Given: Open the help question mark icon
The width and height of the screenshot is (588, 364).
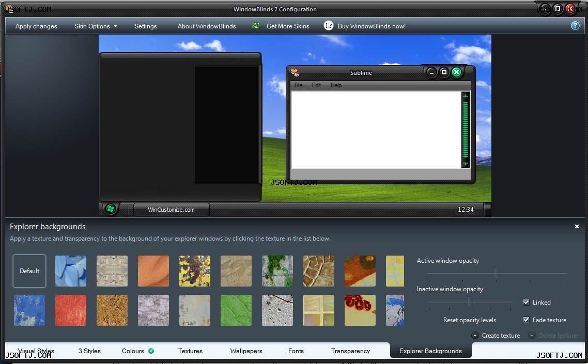Looking at the screenshot, I should [x=575, y=25].
